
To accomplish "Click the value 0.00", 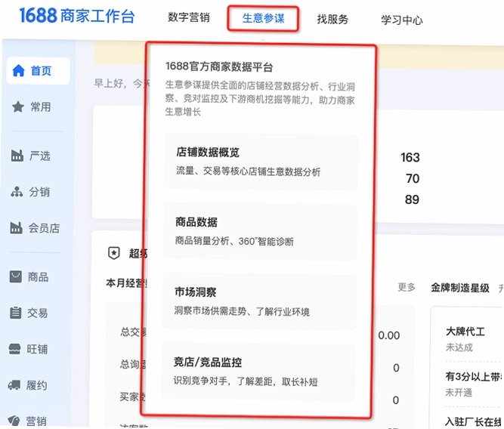I will [x=389, y=335].
